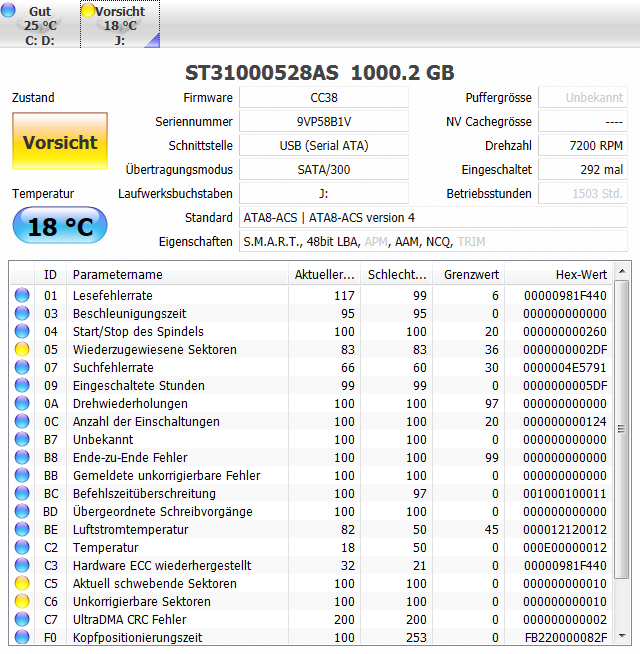Click hex value 0000000002DF
This screenshot has height=654, width=640.
(565, 350)
